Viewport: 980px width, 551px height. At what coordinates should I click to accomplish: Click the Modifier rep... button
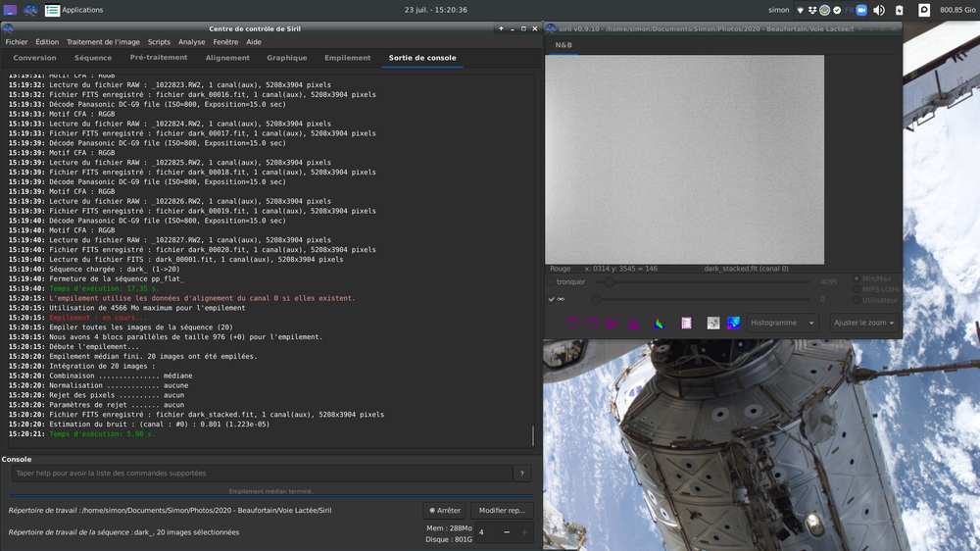[502, 510]
